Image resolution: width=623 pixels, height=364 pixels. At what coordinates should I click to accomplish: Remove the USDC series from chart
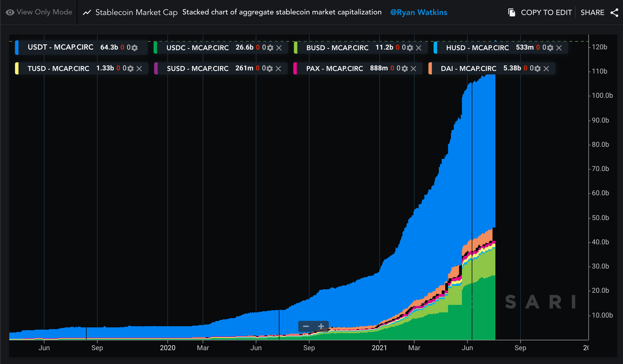(279, 48)
